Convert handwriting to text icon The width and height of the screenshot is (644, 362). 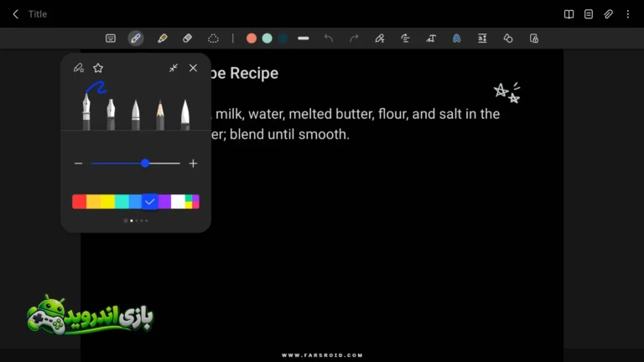(x=431, y=39)
